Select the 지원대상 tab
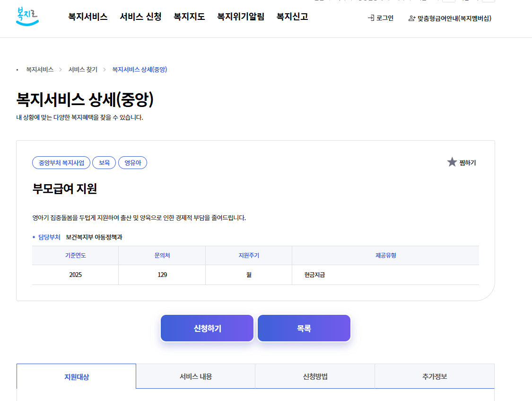This screenshot has height=401, width=532. click(76, 375)
